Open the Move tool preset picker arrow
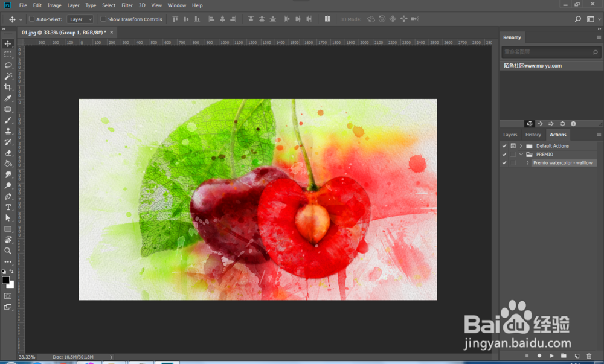 click(21, 19)
